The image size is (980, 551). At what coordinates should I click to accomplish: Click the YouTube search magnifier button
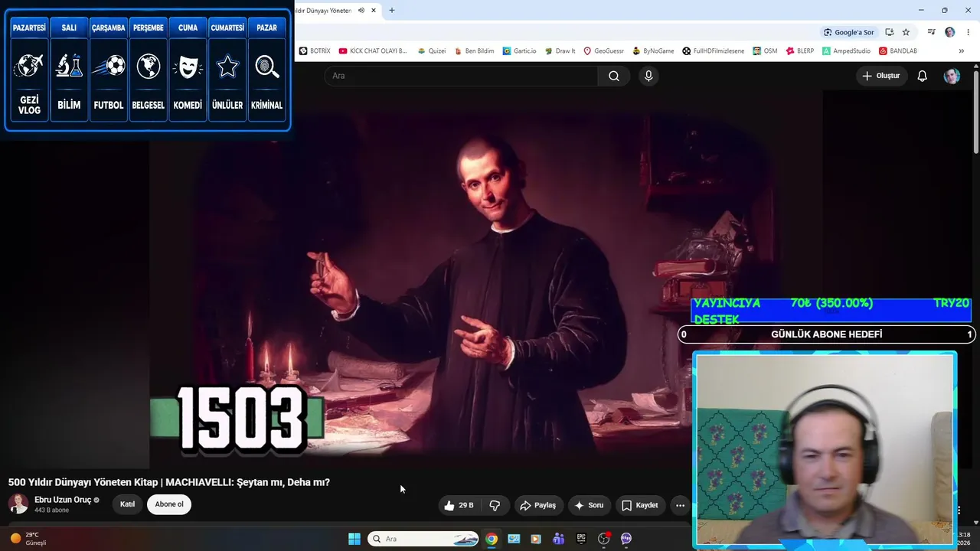[x=614, y=76]
